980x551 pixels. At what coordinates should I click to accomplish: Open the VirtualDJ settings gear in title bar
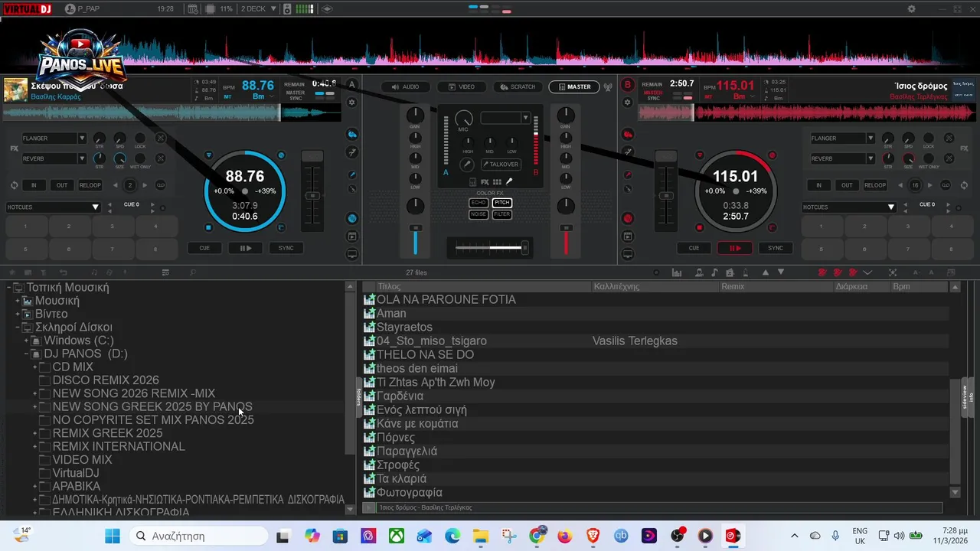click(911, 9)
